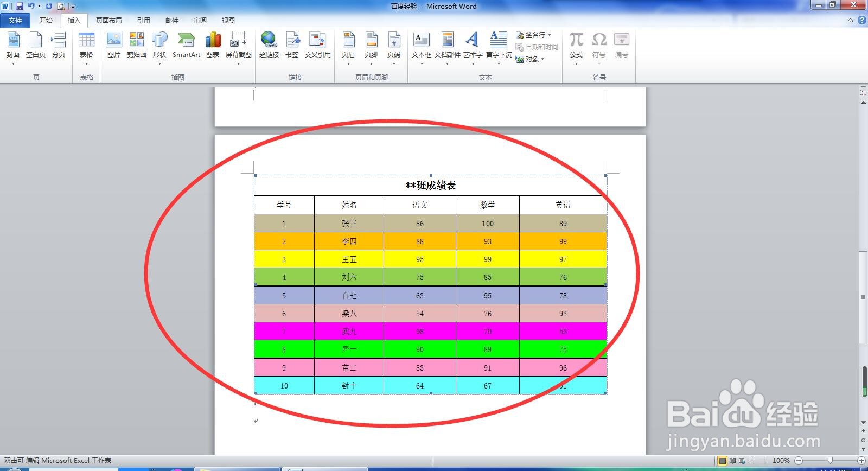The width and height of the screenshot is (868, 471).
Task: Insert Date and Time (日期和时间)
Action: coord(537,47)
